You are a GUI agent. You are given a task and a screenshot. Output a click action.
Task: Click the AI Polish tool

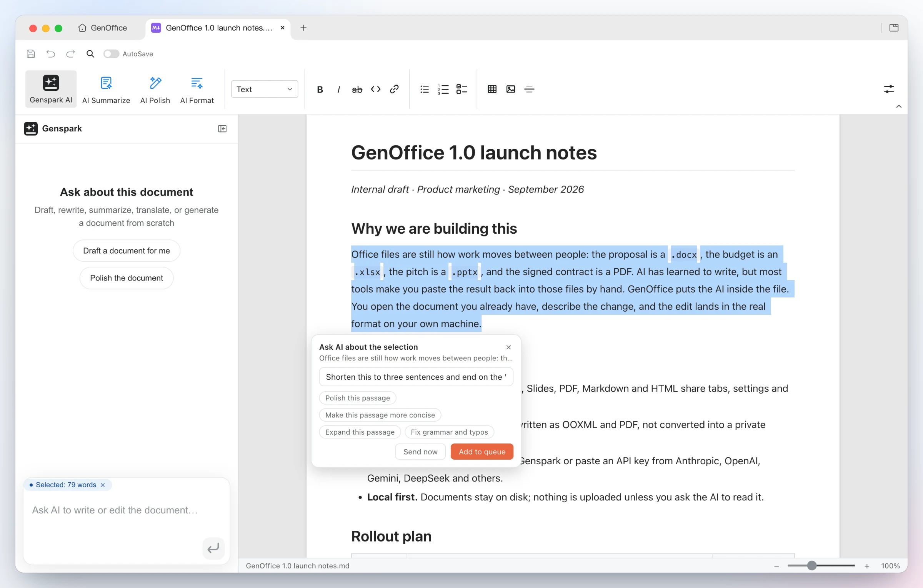click(155, 90)
